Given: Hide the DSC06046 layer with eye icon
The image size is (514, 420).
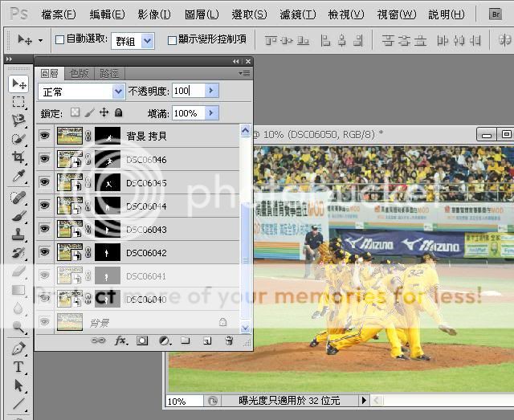Looking at the screenshot, I should [44, 160].
